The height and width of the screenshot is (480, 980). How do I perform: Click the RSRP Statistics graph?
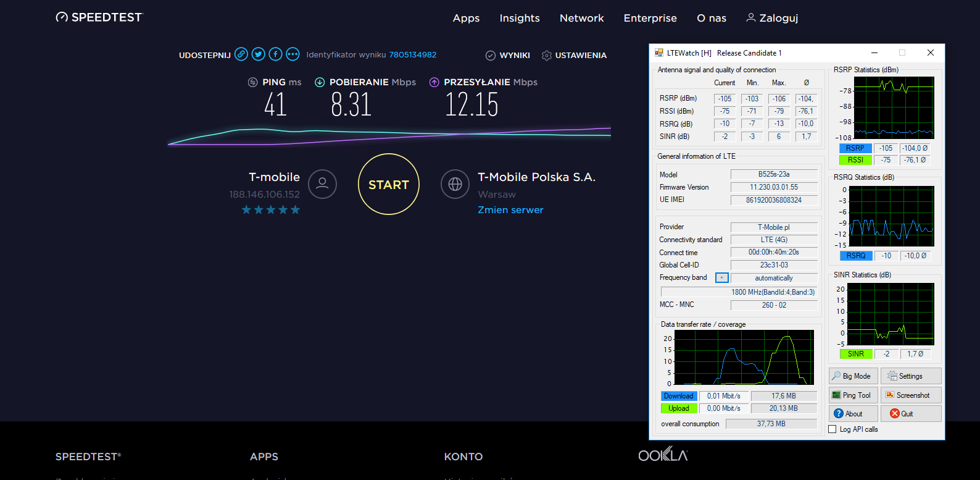pos(894,107)
